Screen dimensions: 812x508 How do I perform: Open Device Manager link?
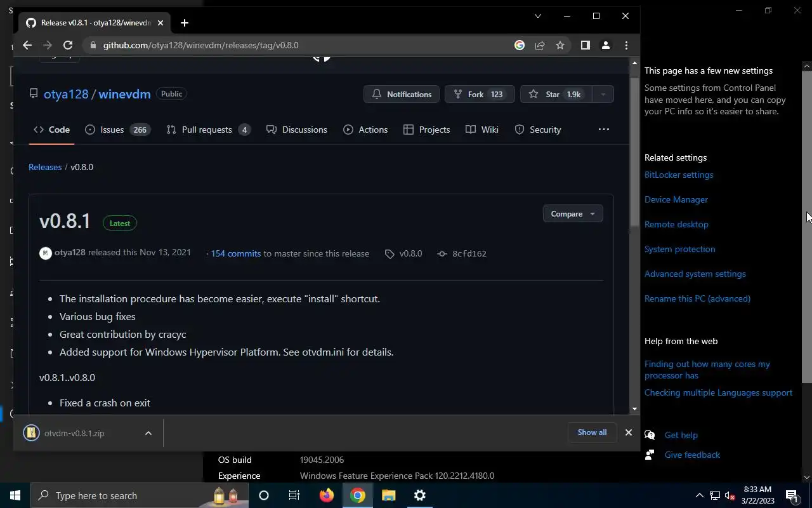click(x=676, y=199)
